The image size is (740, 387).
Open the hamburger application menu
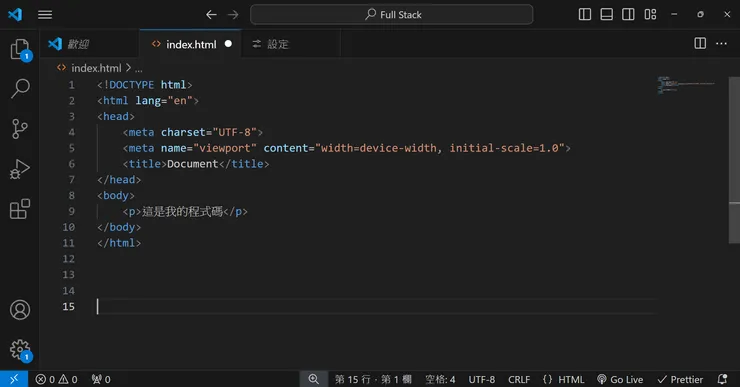point(45,15)
